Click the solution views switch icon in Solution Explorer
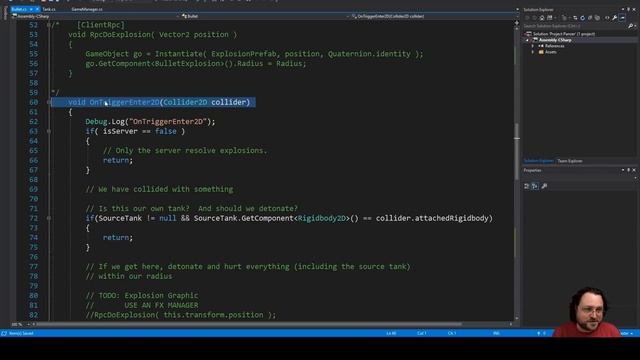 (x=550, y=18)
